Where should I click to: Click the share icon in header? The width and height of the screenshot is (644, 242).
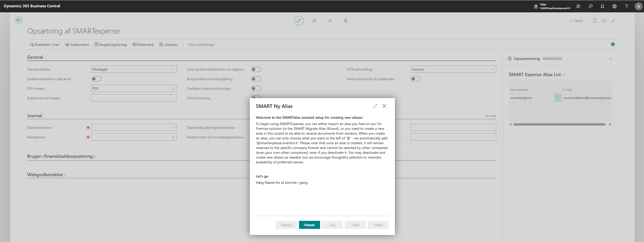tap(314, 21)
